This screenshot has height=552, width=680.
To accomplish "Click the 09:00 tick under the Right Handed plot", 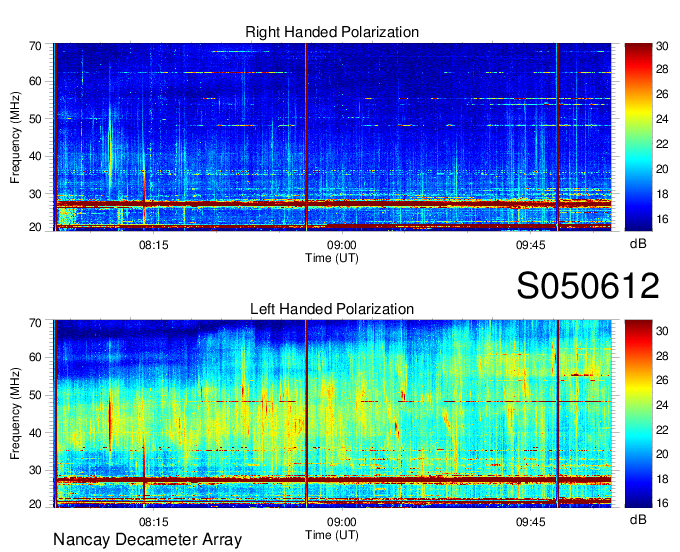I will (x=342, y=245).
